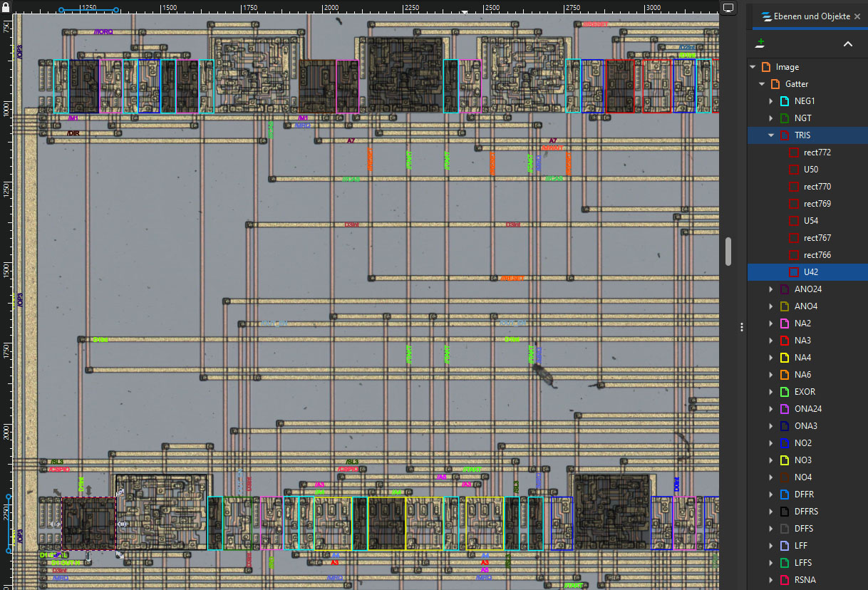868x590 pixels.
Task: Toggle the lock icon in the top-left corner
Action: tap(6, 6)
